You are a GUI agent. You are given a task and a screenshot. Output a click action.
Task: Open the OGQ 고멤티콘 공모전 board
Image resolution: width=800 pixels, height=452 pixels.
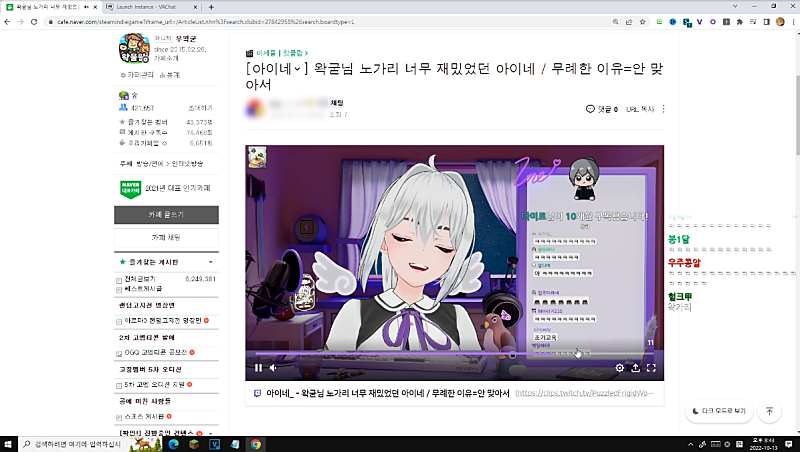click(156, 353)
